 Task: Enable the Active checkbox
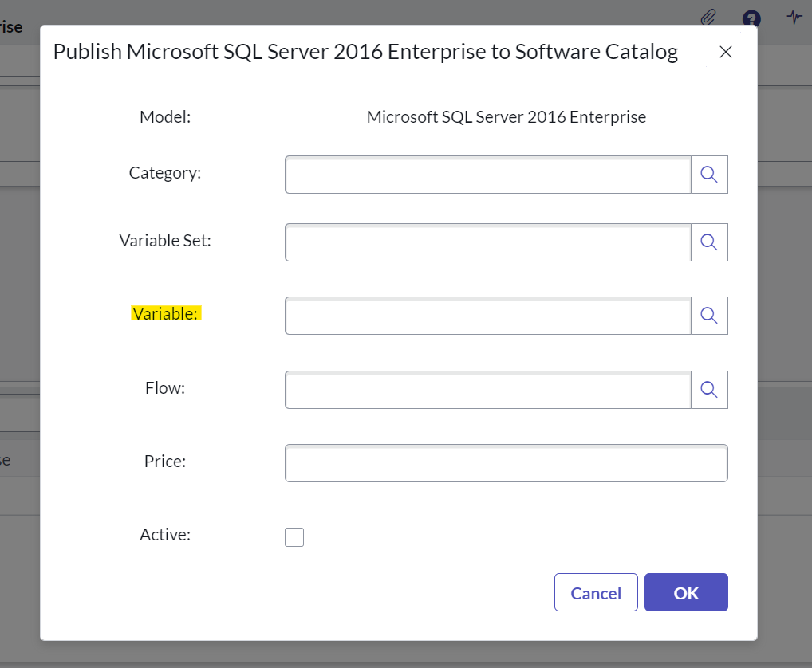tap(294, 537)
